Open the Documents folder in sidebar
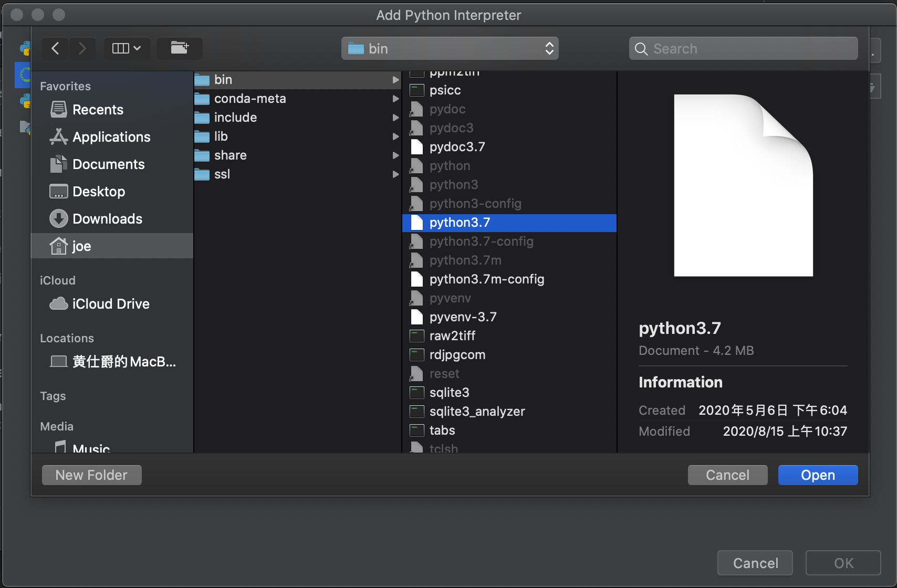The image size is (897, 588). pyautogui.click(x=109, y=164)
